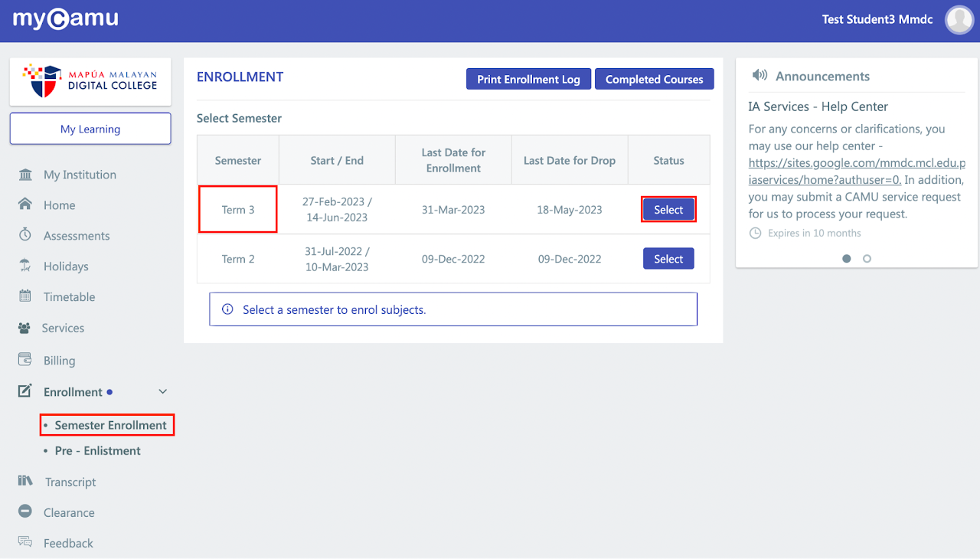
Task: Click the Timetable calendar icon
Action: [x=25, y=296]
